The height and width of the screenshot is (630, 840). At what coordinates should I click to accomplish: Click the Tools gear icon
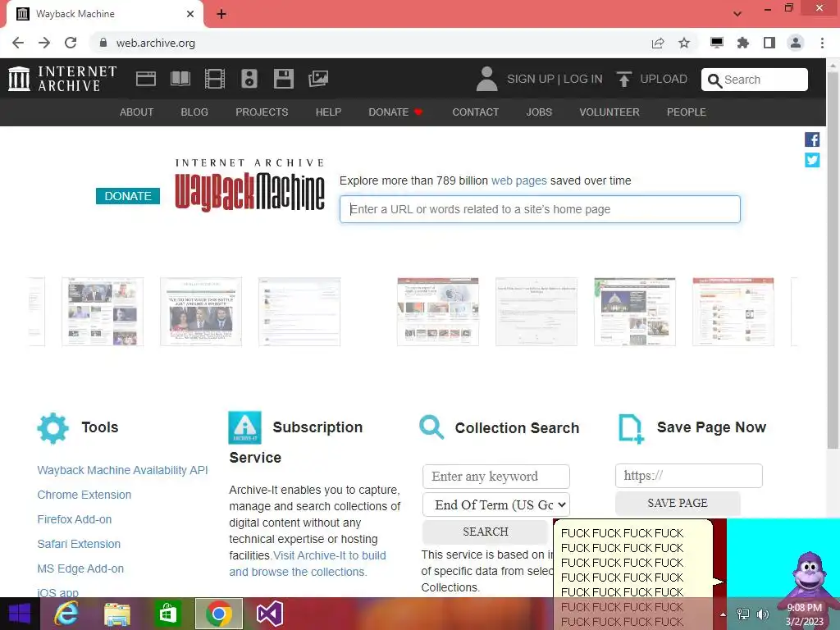[x=53, y=428]
